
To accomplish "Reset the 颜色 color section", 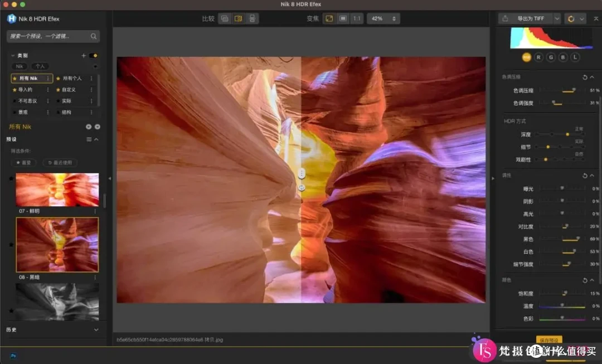I will pos(585,280).
